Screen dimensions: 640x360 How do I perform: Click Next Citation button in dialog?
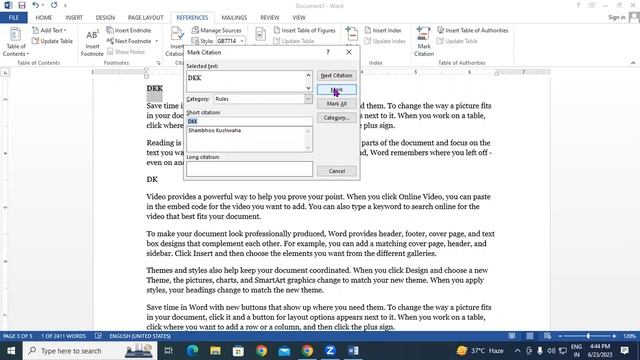point(336,76)
